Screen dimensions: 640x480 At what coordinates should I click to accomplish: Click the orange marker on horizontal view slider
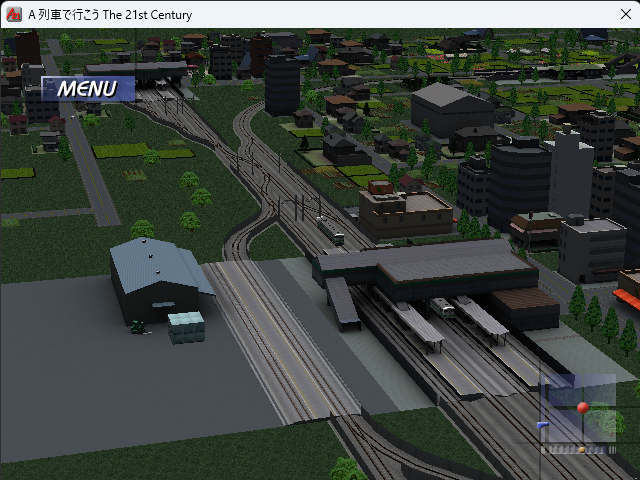click(x=582, y=449)
